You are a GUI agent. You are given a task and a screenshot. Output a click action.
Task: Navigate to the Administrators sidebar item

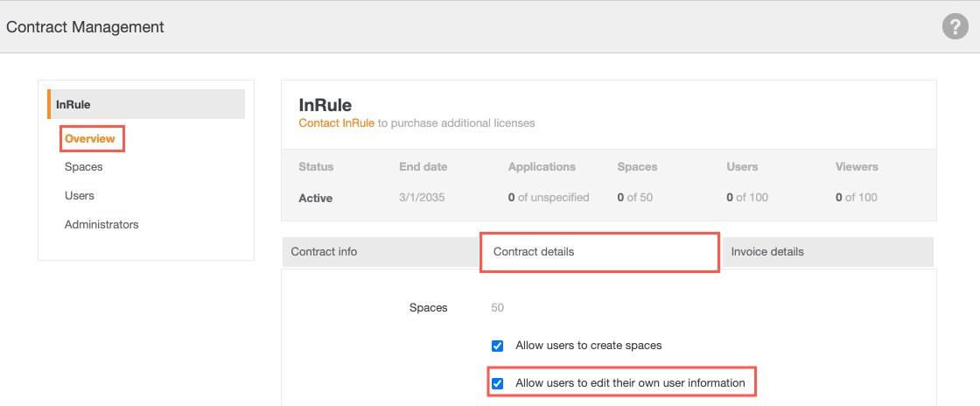point(101,224)
